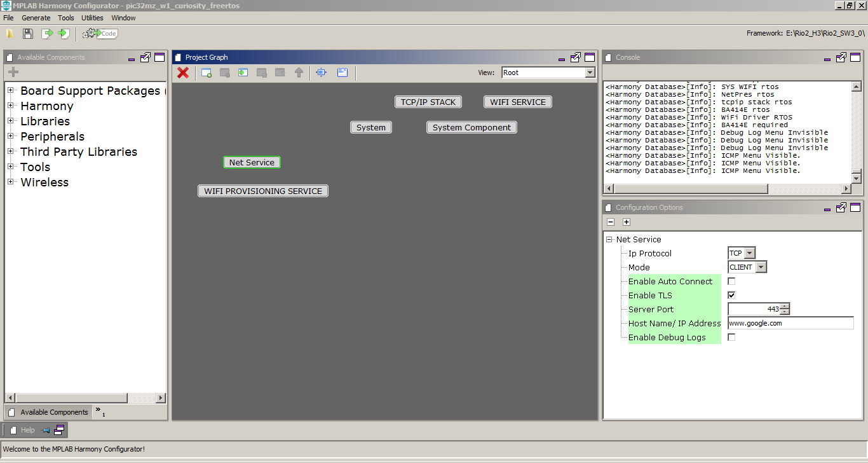The image size is (868, 463).
Task: Minimize the Project Graph panel
Action: [x=562, y=59]
